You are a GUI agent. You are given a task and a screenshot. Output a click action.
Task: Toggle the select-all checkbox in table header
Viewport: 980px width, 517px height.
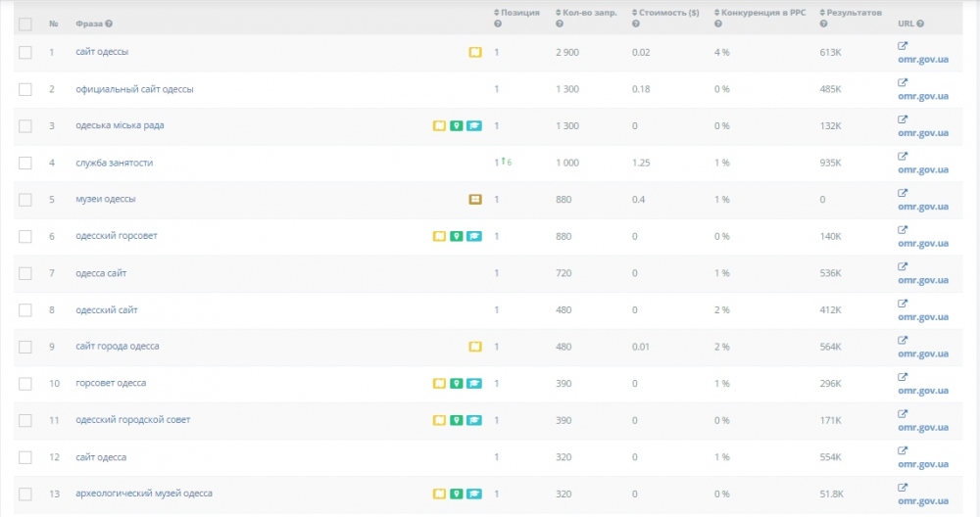tap(25, 23)
